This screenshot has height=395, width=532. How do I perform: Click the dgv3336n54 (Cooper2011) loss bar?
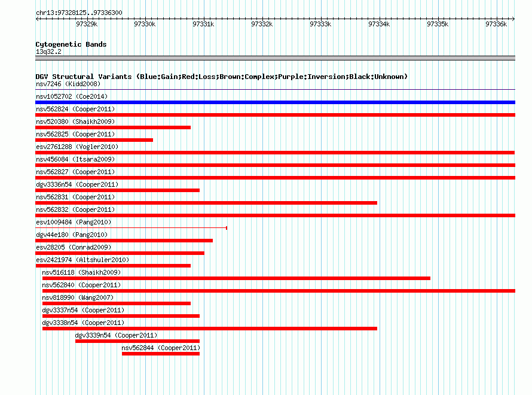coord(117,190)
